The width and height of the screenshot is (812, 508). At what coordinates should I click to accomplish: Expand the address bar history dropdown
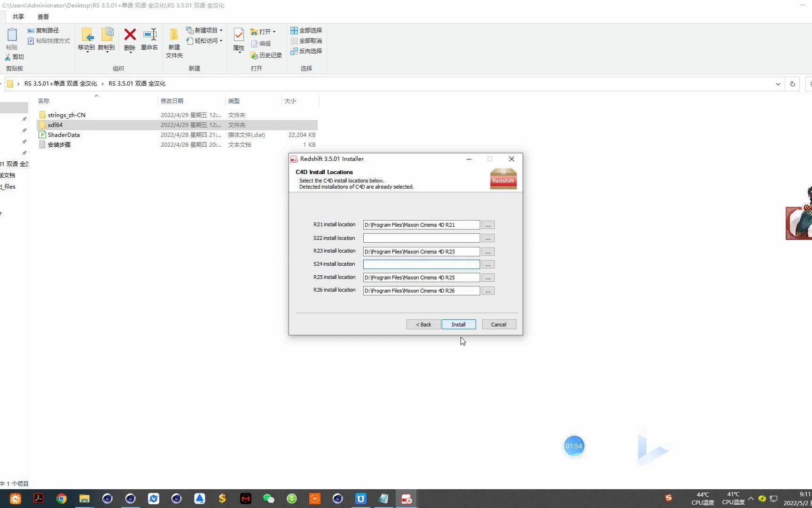click(778, 84)
